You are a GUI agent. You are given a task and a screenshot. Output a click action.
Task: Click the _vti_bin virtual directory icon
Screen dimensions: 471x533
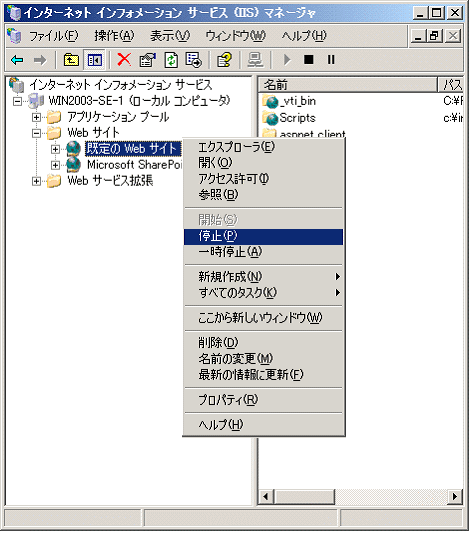click(x=271, y=101)
